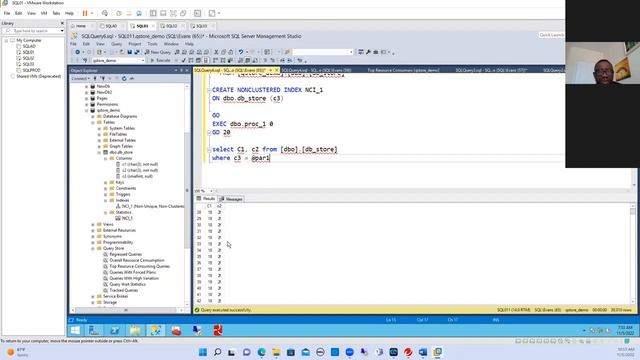The width and height of the screenshot is (640, 360).
Task: Click New Query button
Action: (158, 52)
